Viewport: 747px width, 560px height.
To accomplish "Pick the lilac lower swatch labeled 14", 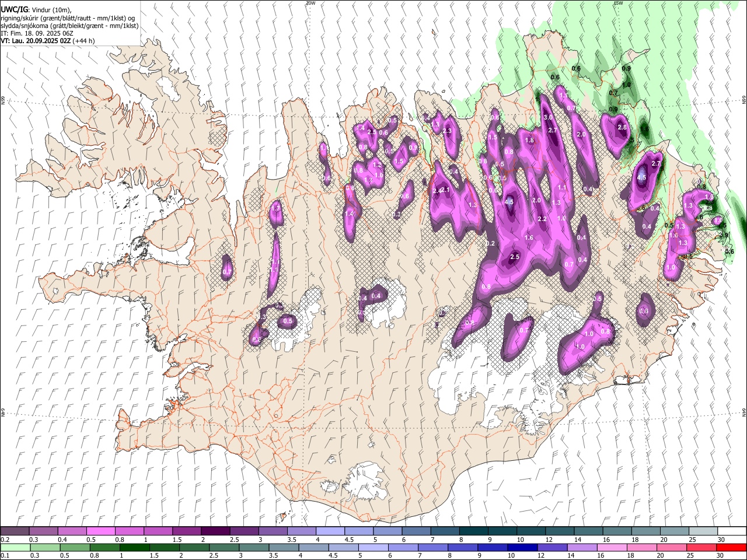I will click(582, 547).
